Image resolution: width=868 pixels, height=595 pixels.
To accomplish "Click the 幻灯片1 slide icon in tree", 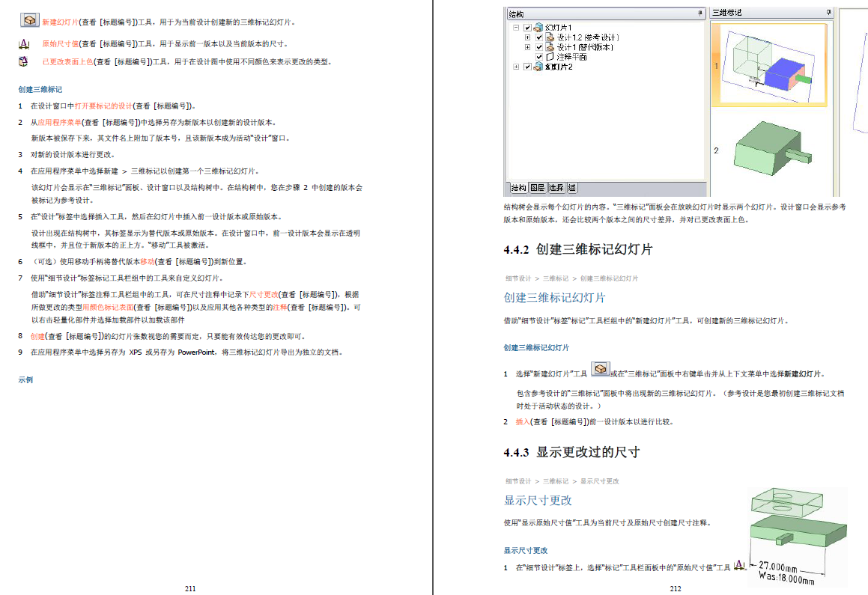I will pos(538,27).
